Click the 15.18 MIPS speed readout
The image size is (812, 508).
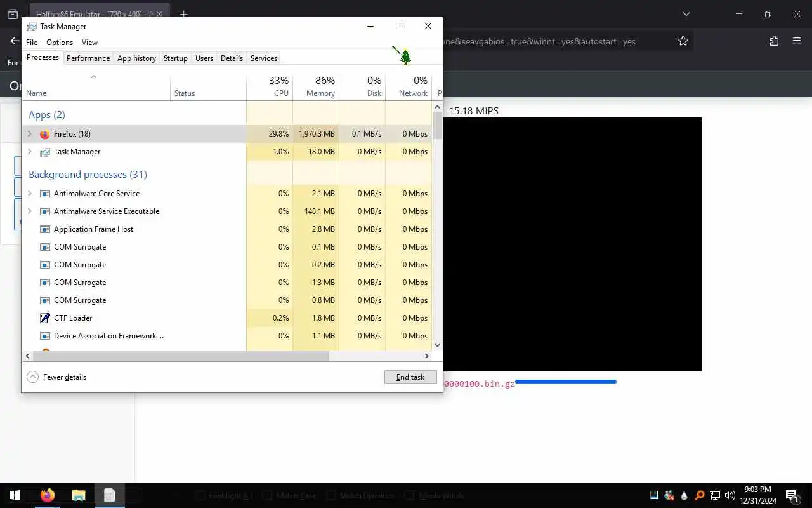click(x=474, y=111)
